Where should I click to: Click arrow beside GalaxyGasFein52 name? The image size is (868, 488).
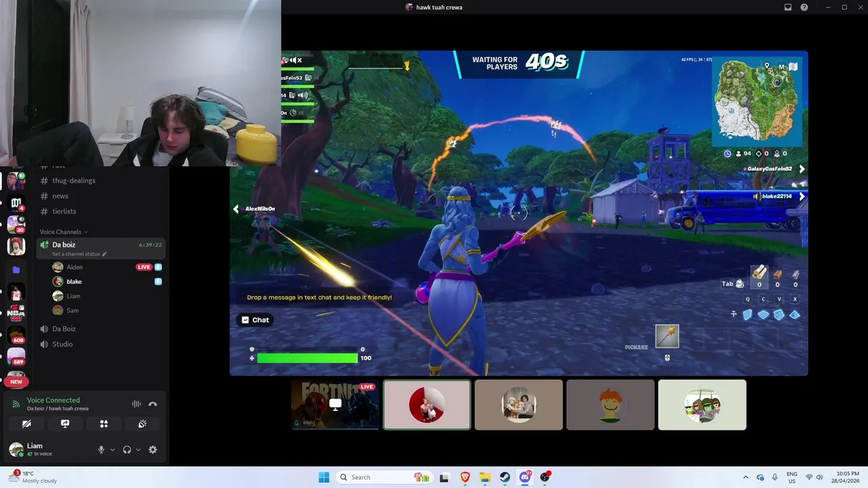(x=802, y=169)
